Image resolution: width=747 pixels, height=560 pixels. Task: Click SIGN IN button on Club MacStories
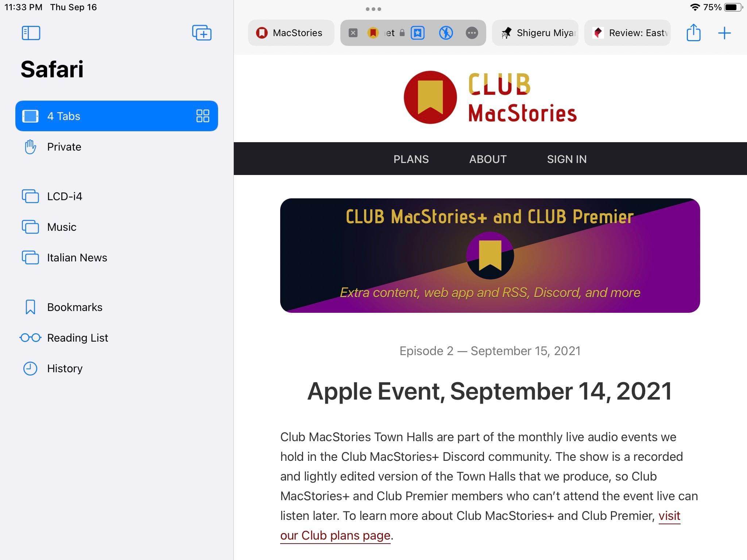click(566, 158)
